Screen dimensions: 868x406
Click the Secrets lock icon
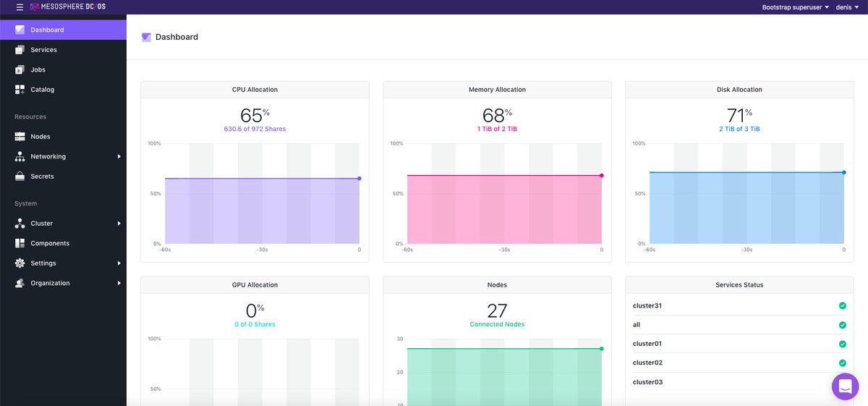(20, 177)
